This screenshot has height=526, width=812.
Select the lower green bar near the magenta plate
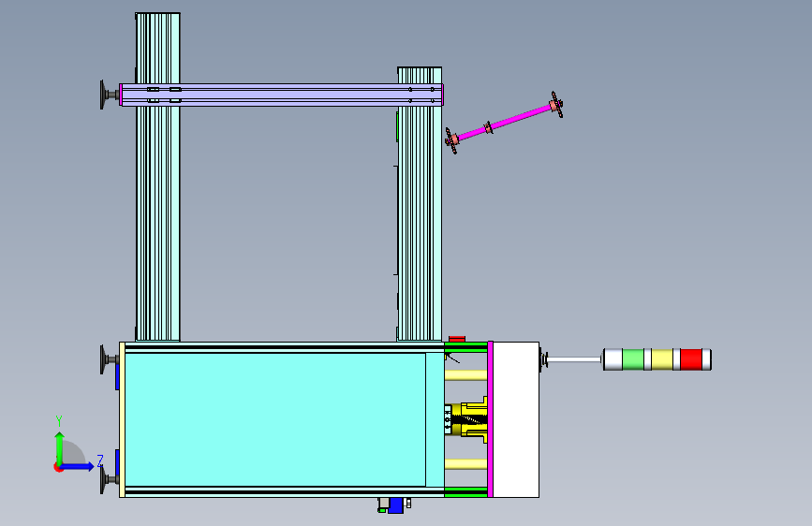[x=465, y=491]
